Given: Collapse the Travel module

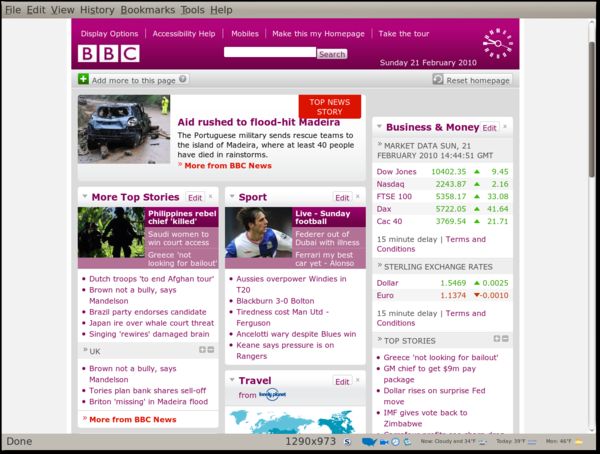Looking at the screenshot, I should (232, 380).
